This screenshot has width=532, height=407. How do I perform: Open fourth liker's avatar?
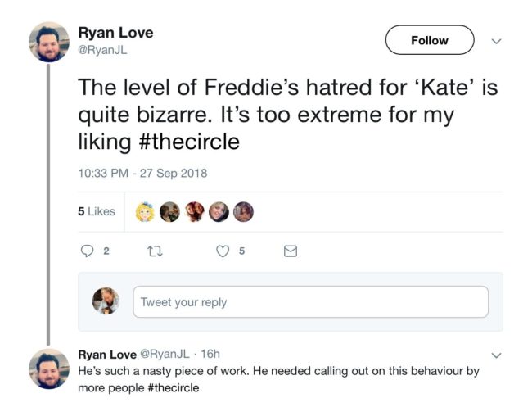point(219,212)
